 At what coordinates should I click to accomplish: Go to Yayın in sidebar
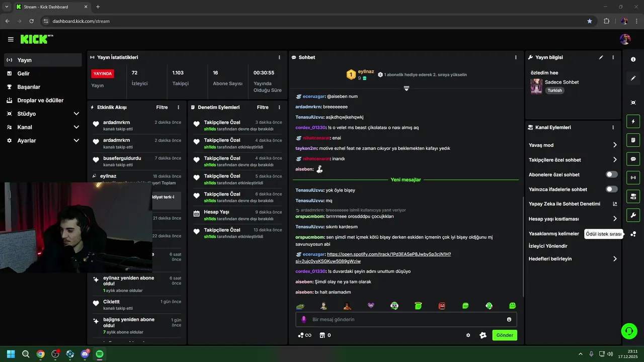click(x=43, y=60)
